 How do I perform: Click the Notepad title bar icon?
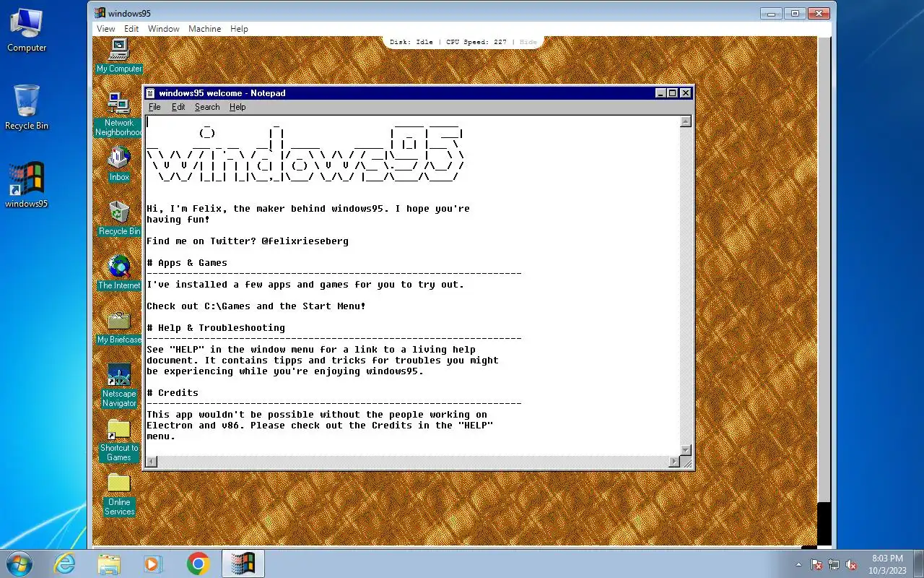[x=151, y=92]
